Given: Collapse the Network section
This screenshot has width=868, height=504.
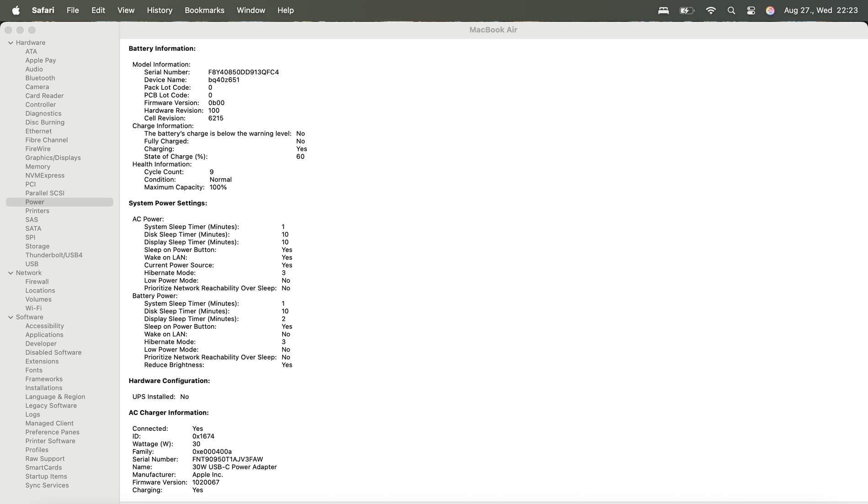Looking at the screenshot, I should (x=11, y=273).
